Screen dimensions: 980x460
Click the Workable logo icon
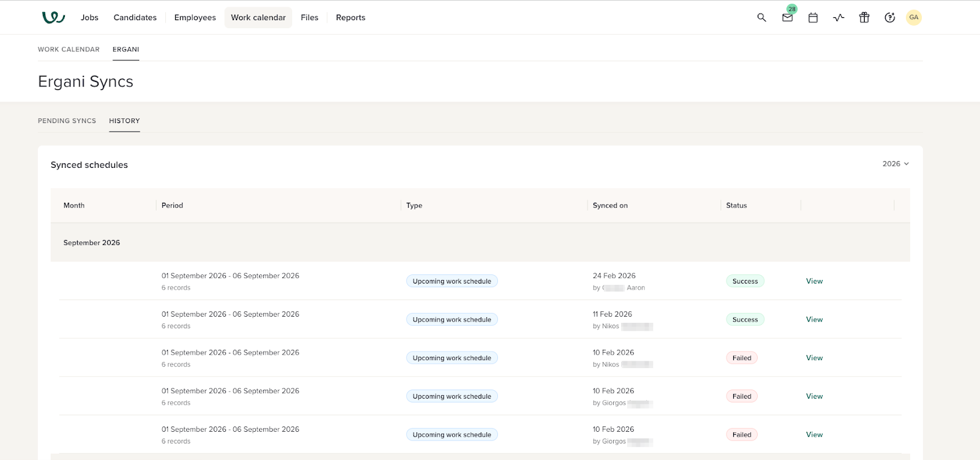[x=53, y=17]
